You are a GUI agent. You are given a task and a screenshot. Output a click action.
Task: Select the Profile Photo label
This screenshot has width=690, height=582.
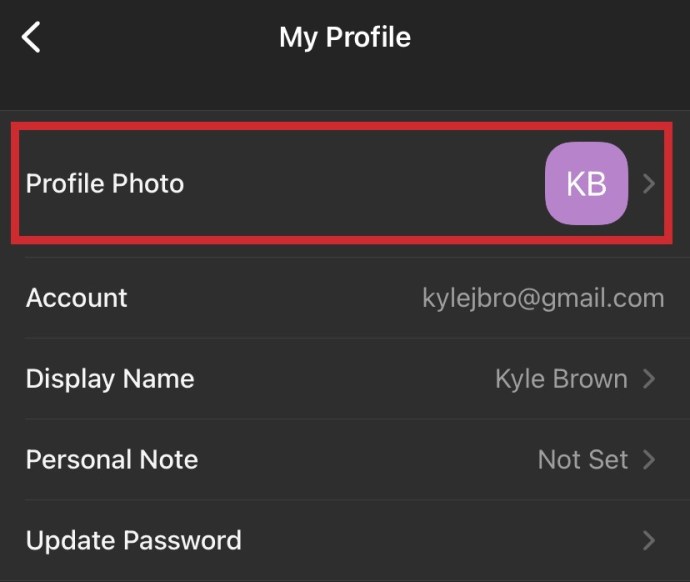click(105, 183)
